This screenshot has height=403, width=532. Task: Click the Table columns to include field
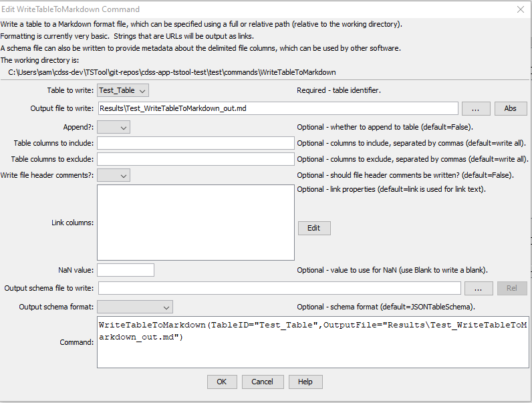[x=196, y=143]
